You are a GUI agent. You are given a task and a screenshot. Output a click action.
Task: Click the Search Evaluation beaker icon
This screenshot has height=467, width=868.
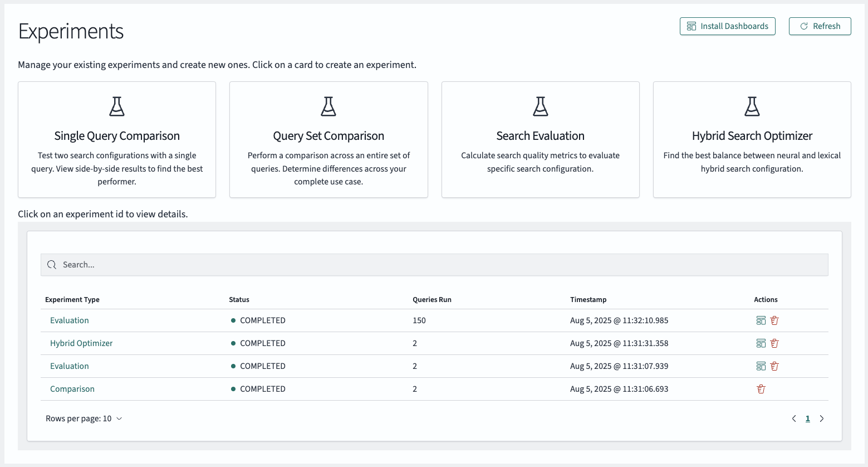pyautogui.click(x=540, y=106)
